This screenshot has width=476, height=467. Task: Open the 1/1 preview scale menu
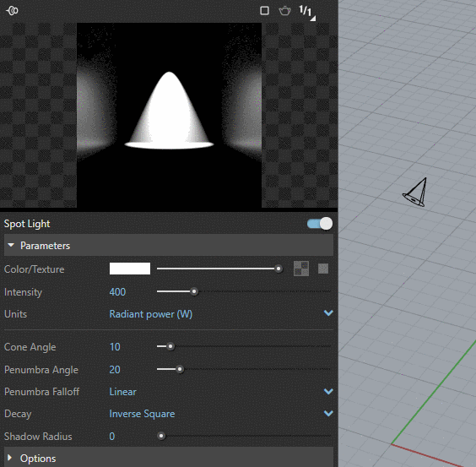(307, 13)
